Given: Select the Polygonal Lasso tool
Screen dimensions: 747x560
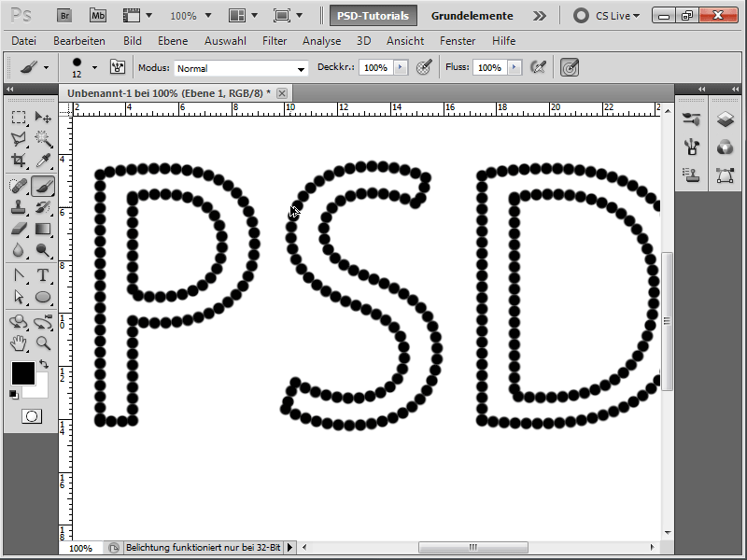Looking at the screenshot, I should [x=19, y=138].
